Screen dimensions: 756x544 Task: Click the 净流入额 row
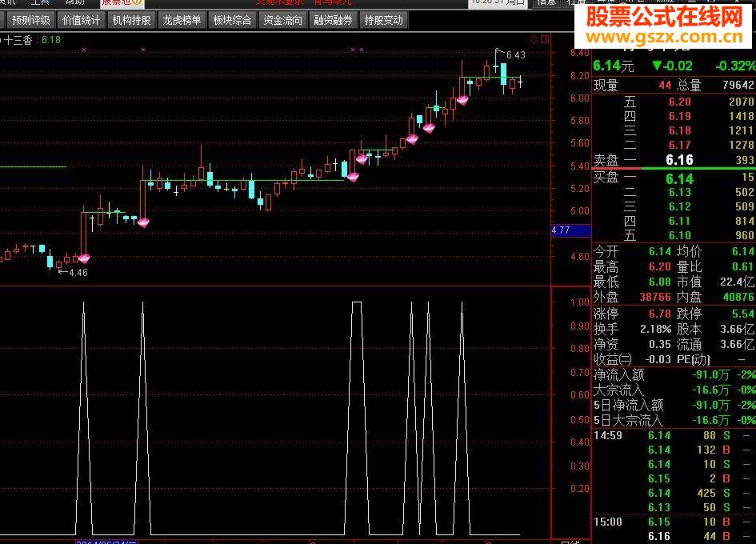(674, 374)
